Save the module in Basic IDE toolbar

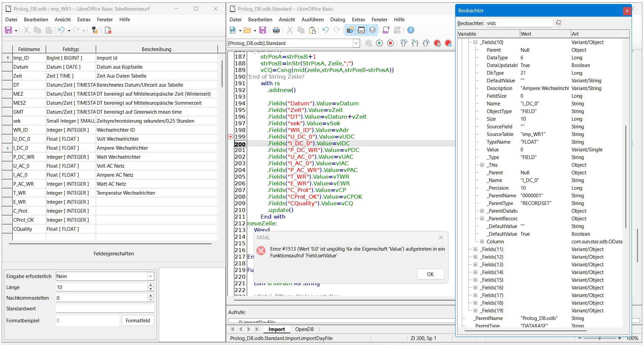[x=263, y=30]
